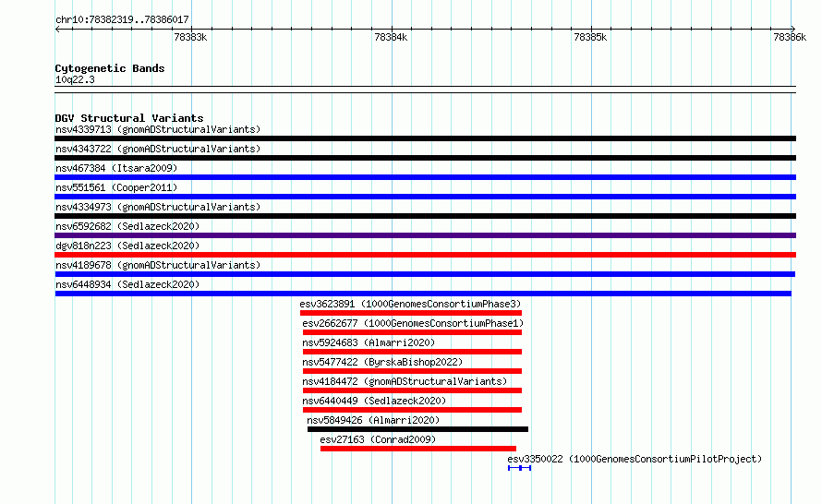Viewport: 822px width, 504px height.
Task: Click the dgv818n223 (Sedlazeck2020) label
Action: 127,246
